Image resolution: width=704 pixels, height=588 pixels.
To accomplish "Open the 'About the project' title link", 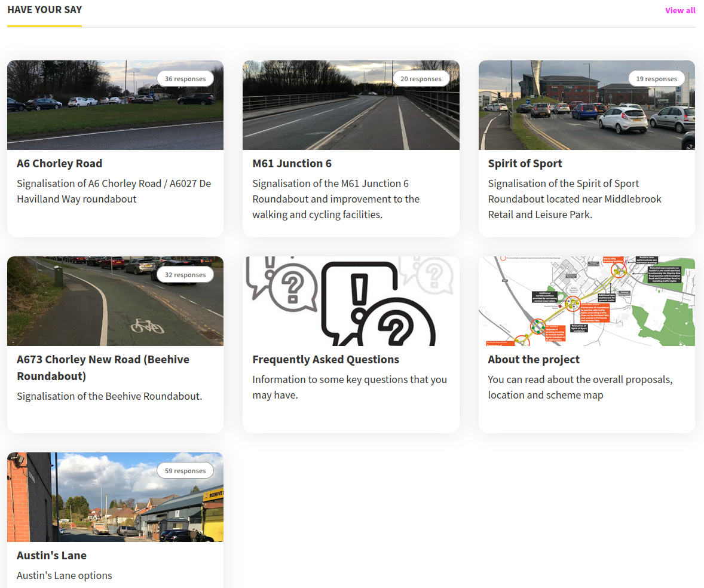I will click(534, 360).
